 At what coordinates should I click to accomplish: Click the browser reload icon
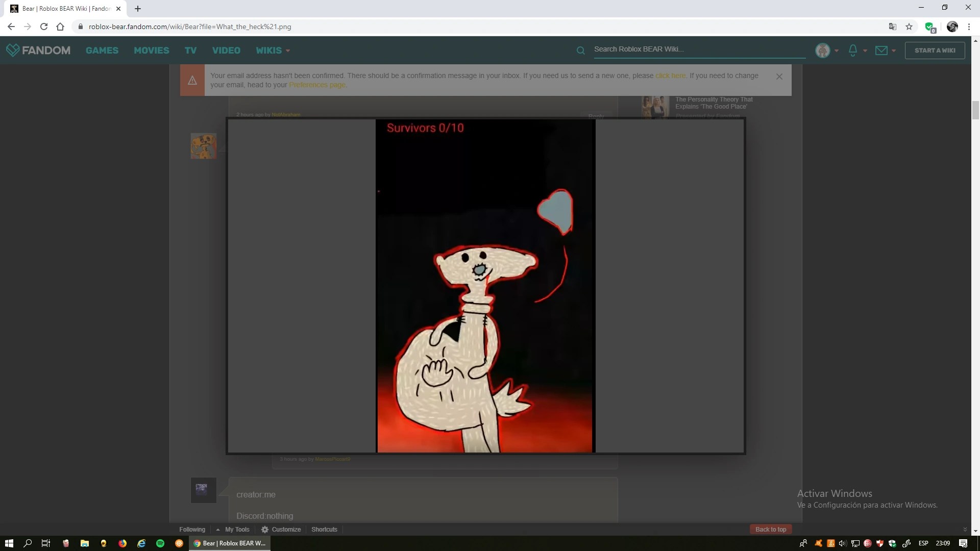point(44,27)
